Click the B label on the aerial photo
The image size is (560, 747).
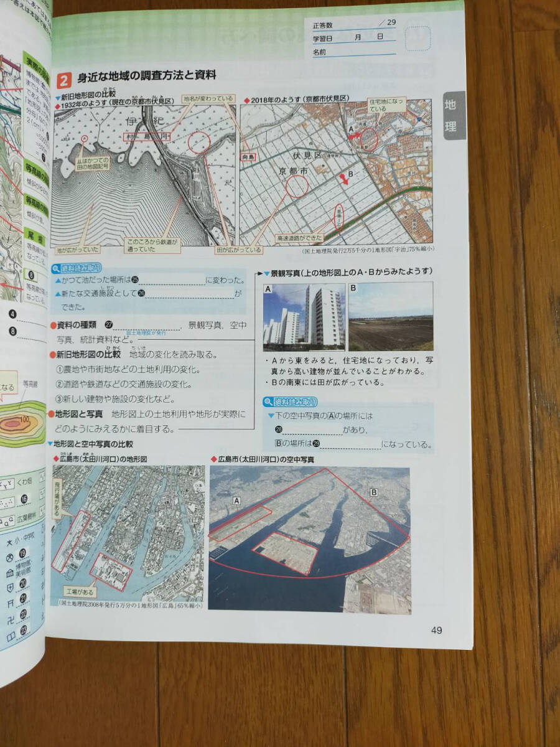[x=374, y=492]
